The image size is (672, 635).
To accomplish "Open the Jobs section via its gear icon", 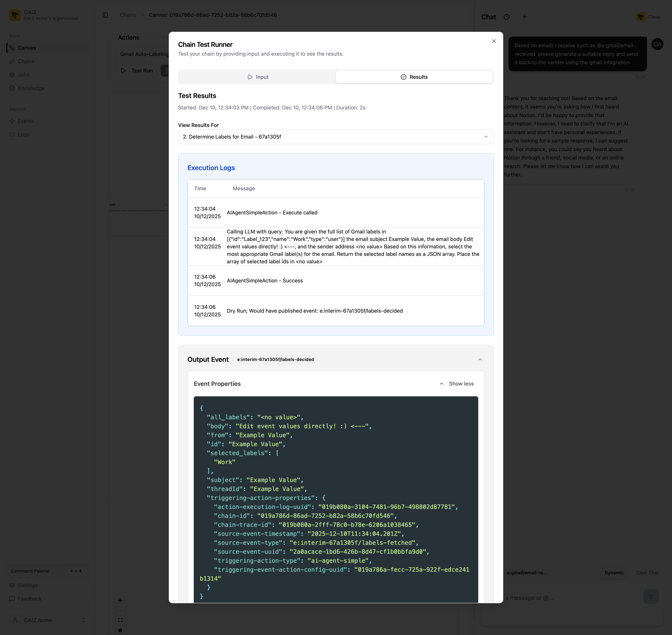I will tap(12, 75).
